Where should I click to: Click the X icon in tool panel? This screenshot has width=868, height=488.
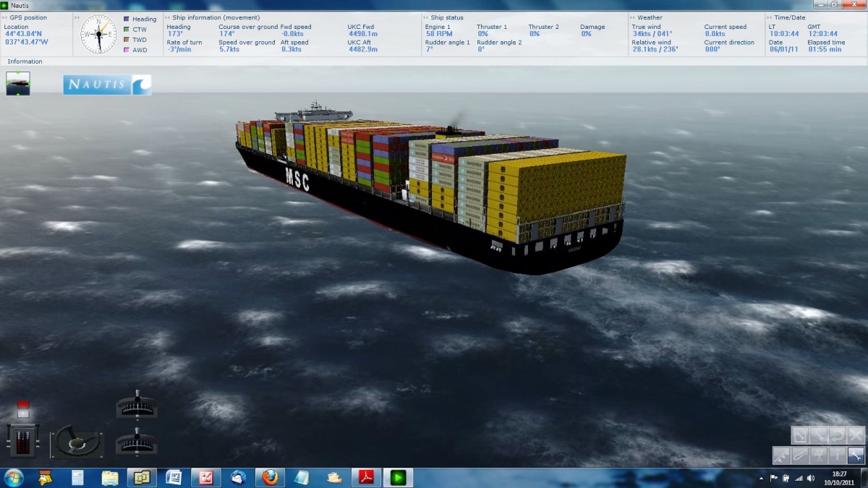click(856, 435)
